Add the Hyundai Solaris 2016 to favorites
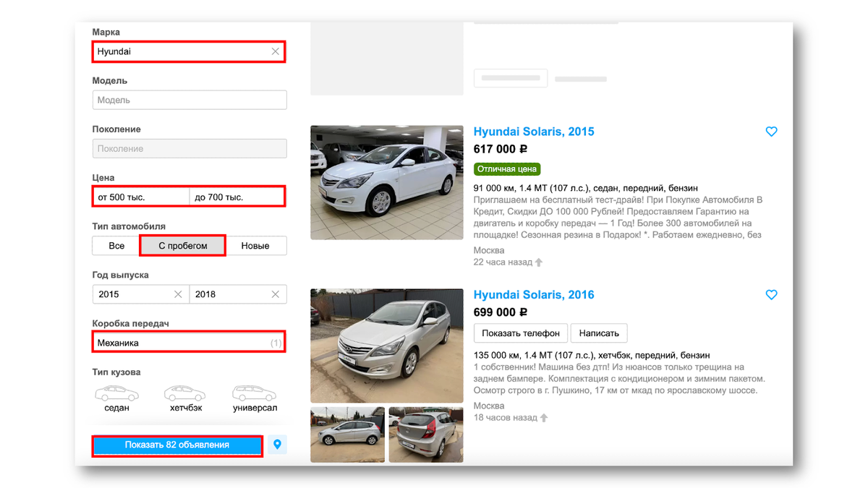Screen dimensions: 868x488 (x=771, y=295)
